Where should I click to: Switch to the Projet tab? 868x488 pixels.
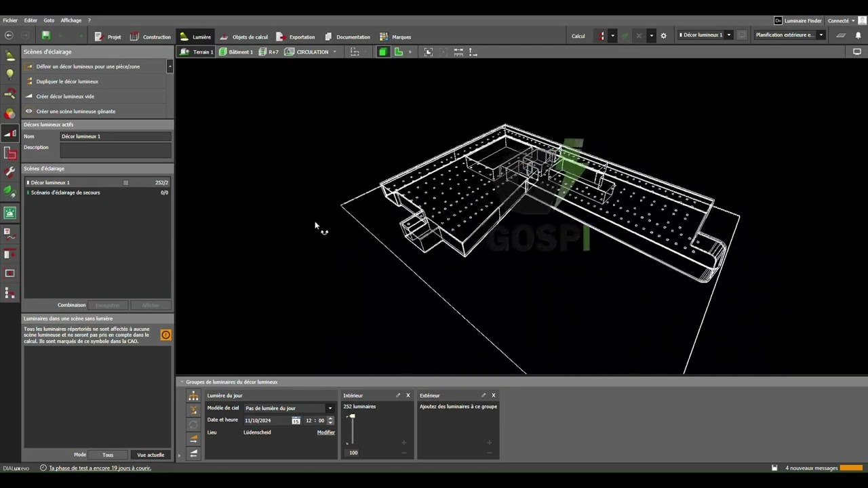tap(108, 37)
